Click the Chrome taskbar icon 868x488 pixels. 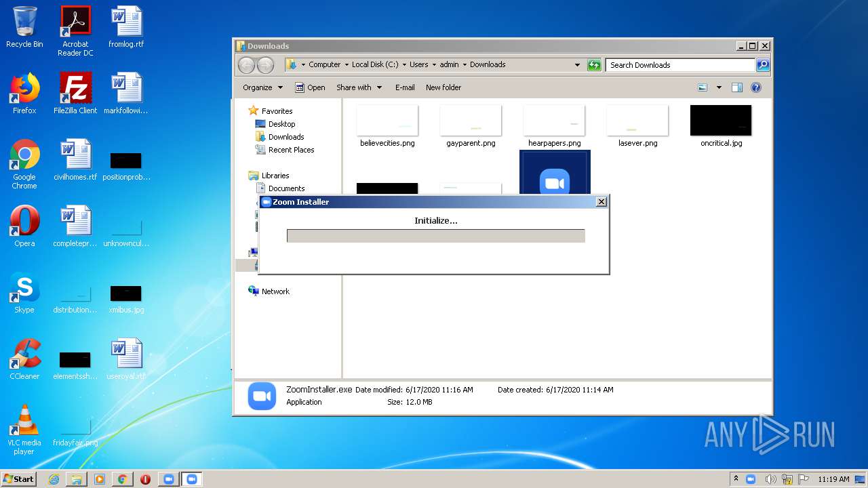pyautogui.click(x=123, y=479)
